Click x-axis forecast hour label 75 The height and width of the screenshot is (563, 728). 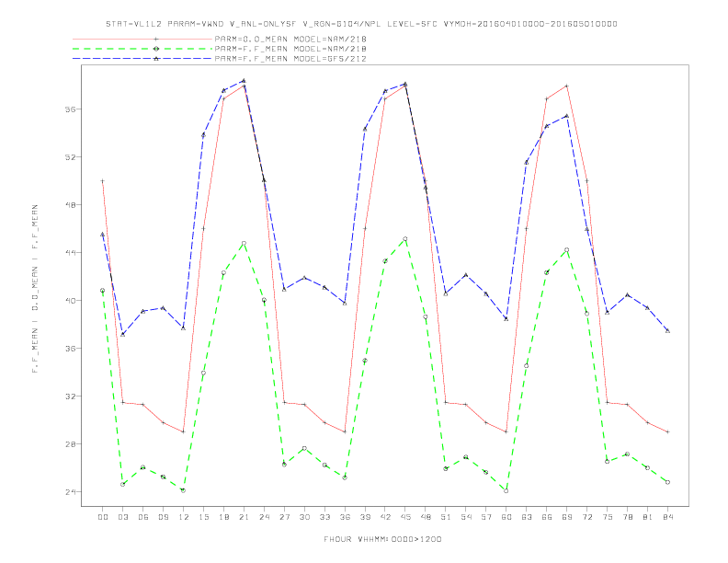point(608,517)
